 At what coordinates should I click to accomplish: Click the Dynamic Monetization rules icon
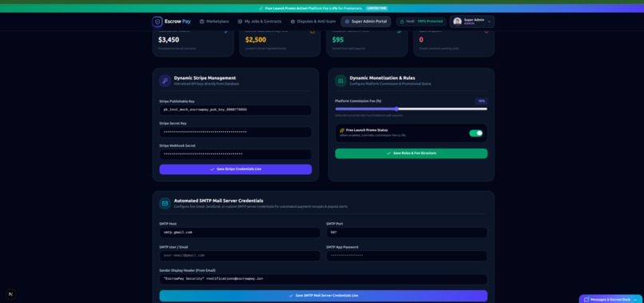coord(340,81)
